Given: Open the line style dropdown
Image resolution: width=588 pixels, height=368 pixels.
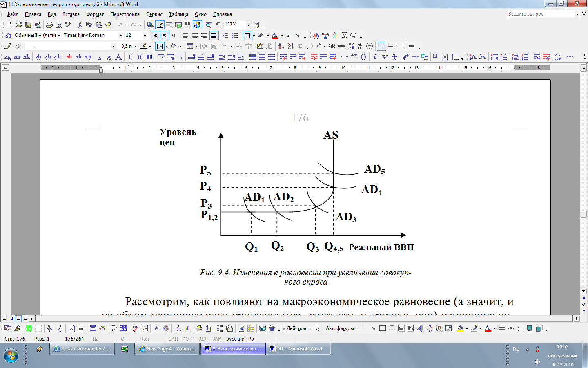Looking at the screenshot, I should point(113,46).
